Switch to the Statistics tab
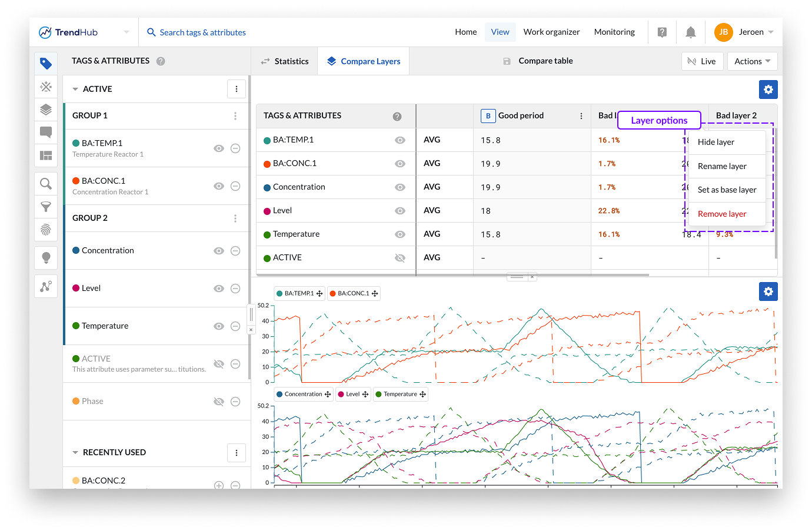 pos(285,61)
